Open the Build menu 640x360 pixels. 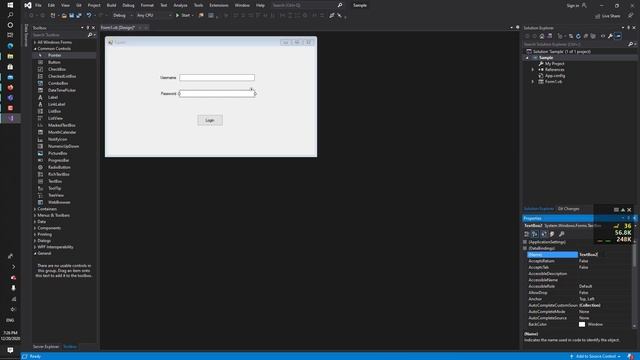click(111, 5)
